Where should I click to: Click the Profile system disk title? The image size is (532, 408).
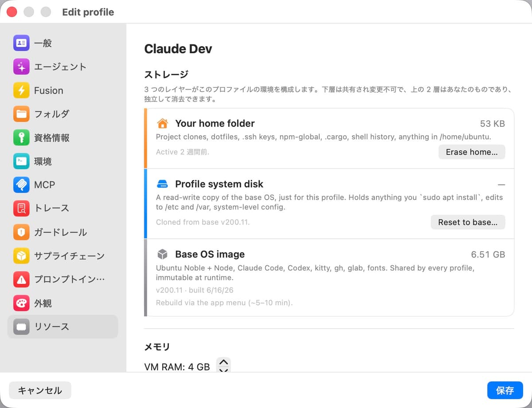[219, 184]
